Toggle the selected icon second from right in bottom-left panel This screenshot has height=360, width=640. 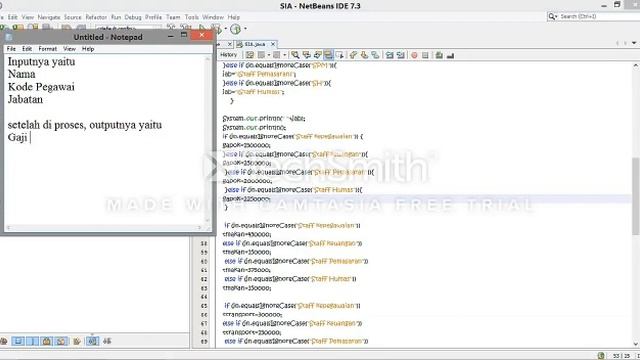[93, 341]
